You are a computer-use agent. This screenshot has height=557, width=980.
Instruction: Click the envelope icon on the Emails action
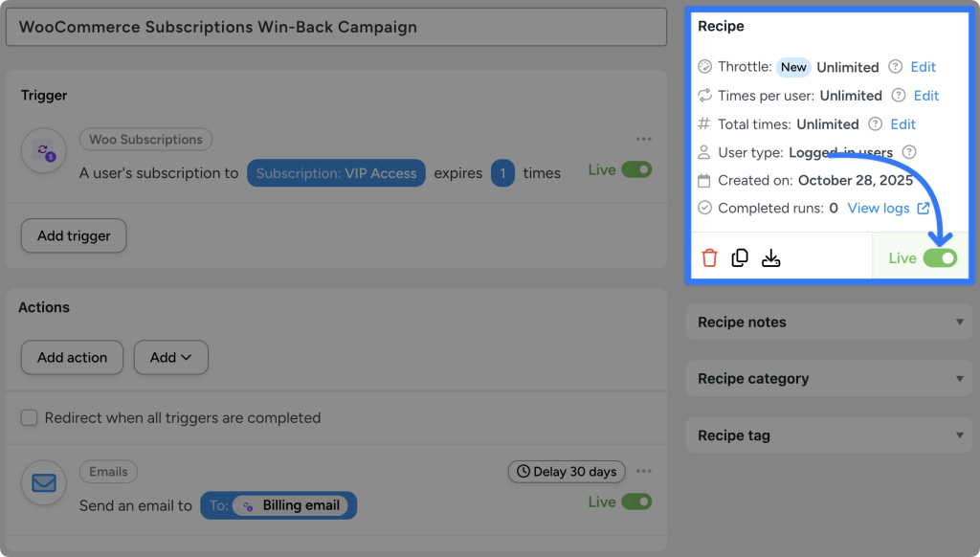43,483
